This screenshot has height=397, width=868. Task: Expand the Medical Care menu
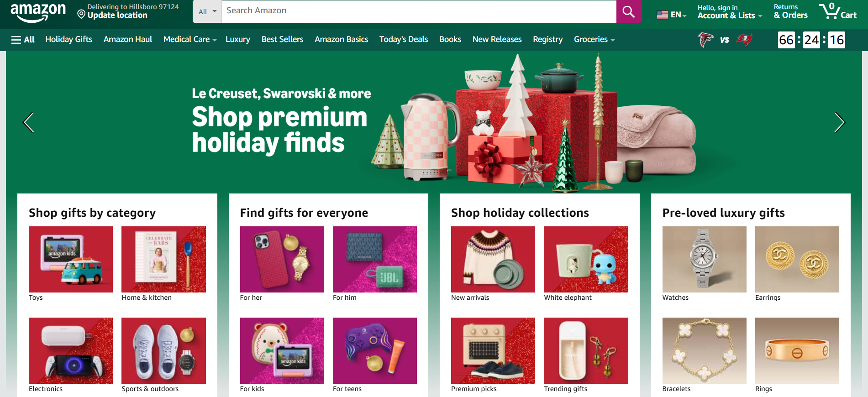tap(190, 40)
